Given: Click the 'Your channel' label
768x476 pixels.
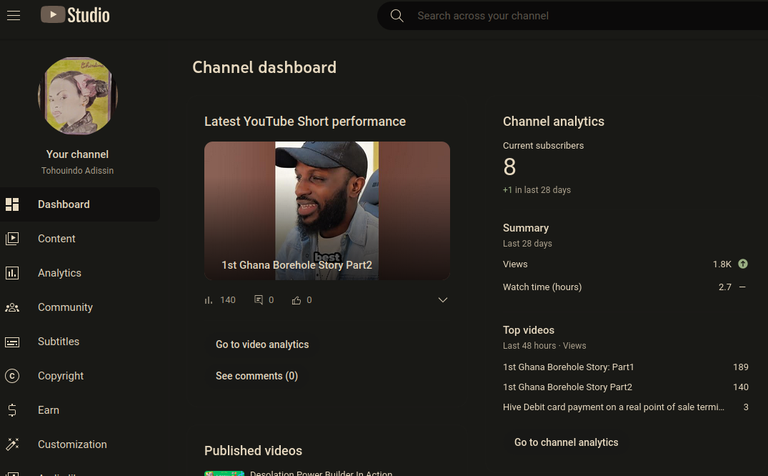Looking at the screenshot, I should coord(77,154).
